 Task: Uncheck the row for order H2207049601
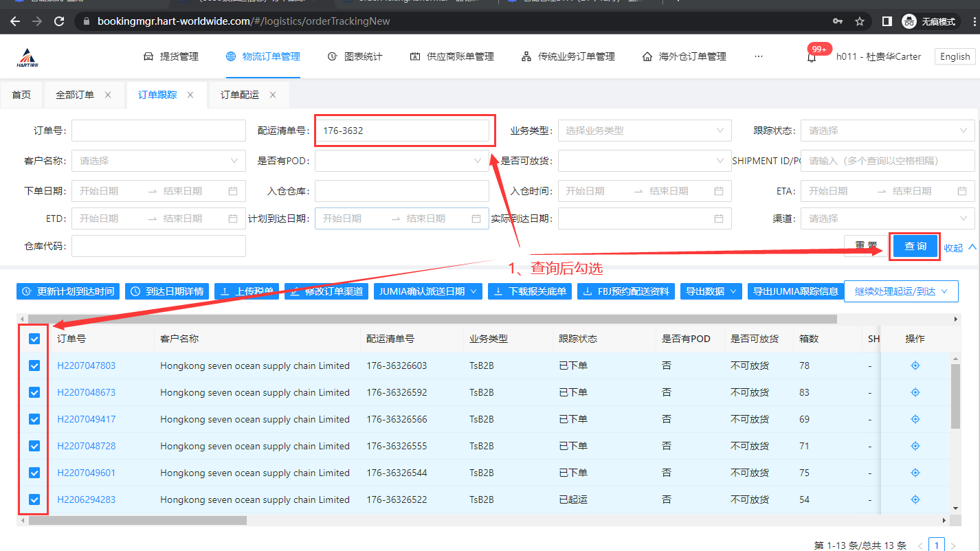(34, 473)
